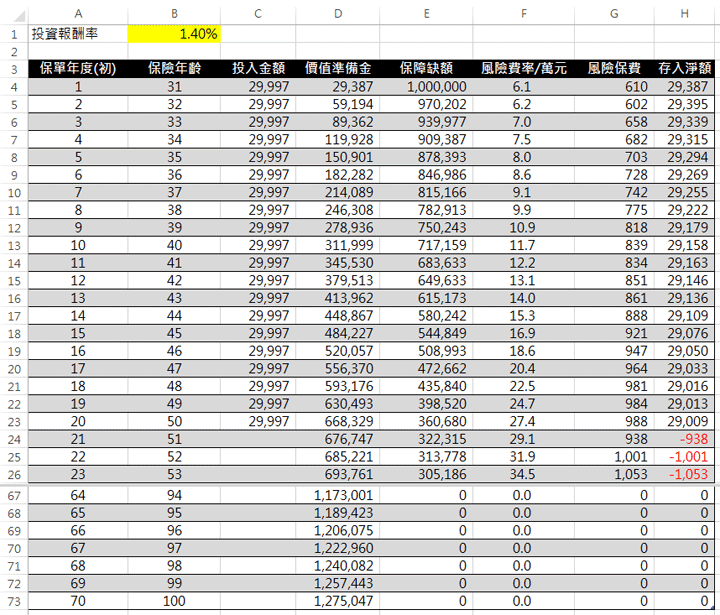The image size is (720, 615).
Task: Select the 1,257,443 cell
Action: [338, 584]
